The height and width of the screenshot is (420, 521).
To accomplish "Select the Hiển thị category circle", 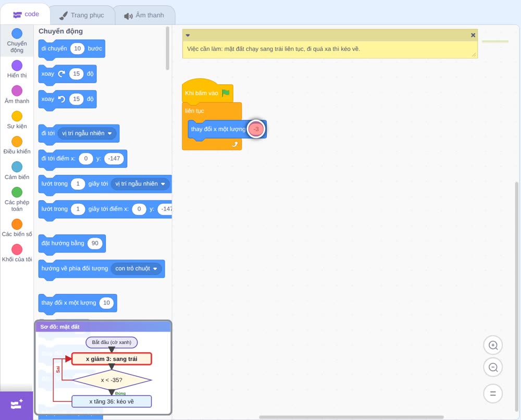I will tap(17, 66).
